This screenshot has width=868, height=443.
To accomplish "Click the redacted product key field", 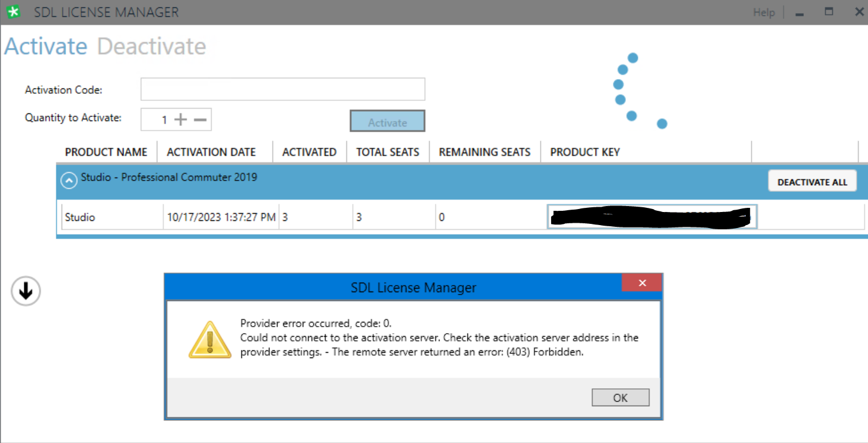I will point(651,217).
